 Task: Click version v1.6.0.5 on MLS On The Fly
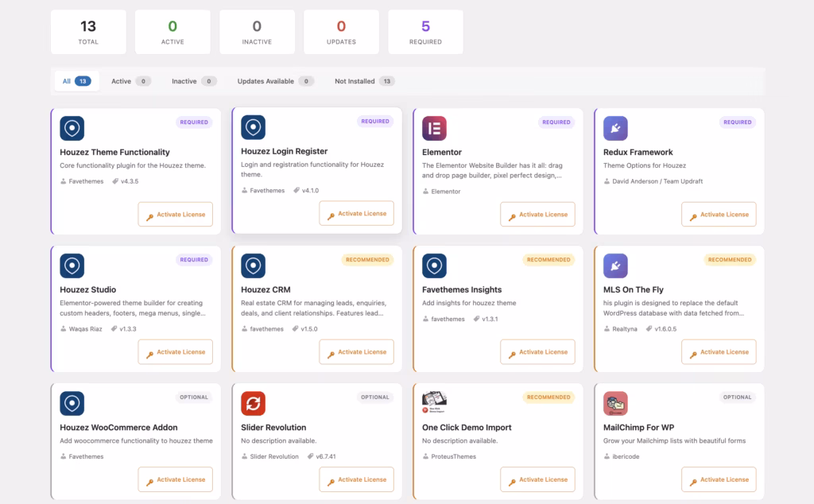pyautogui.click(x=661, y=329)
